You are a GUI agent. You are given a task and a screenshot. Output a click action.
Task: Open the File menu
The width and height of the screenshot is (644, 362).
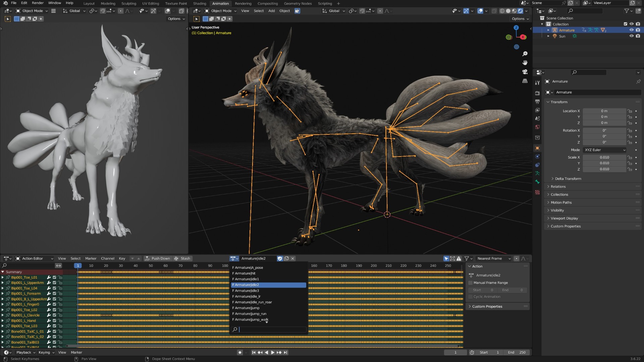pyautogui.click(x=14, y=3)
